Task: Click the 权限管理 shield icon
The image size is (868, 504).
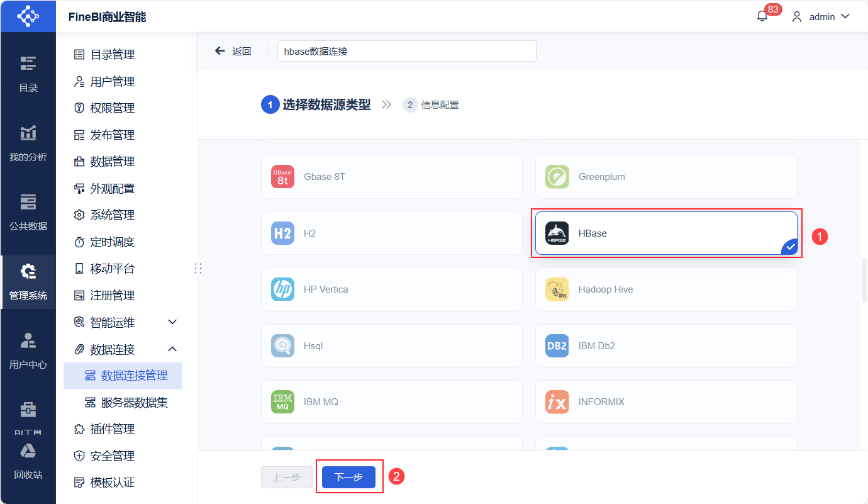Action: [79, 108]
